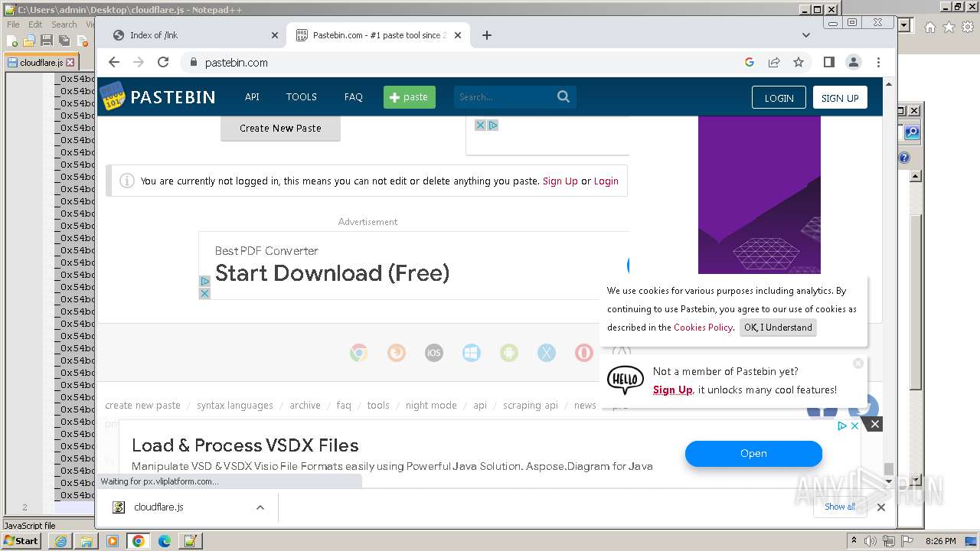The width and height of the screenshot is (980, 551).
Task: Open the Cookies Policy link
Action: coord(703,328)
